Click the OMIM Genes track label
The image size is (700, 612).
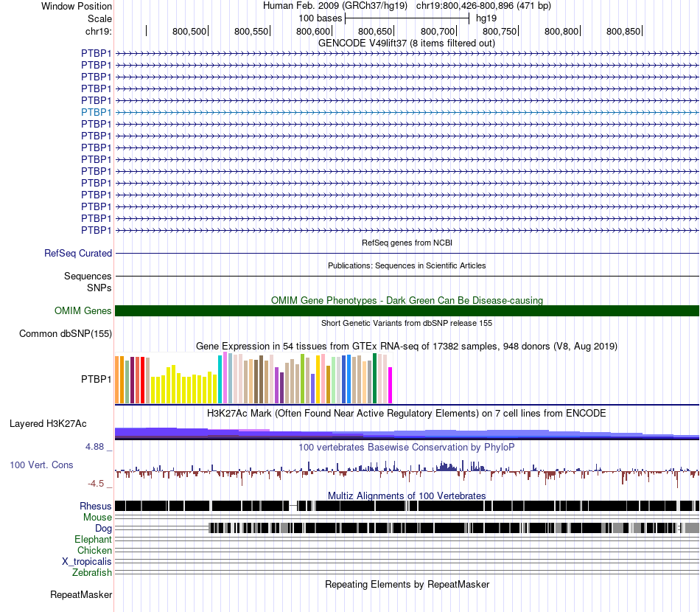click(x=83, y=311)
